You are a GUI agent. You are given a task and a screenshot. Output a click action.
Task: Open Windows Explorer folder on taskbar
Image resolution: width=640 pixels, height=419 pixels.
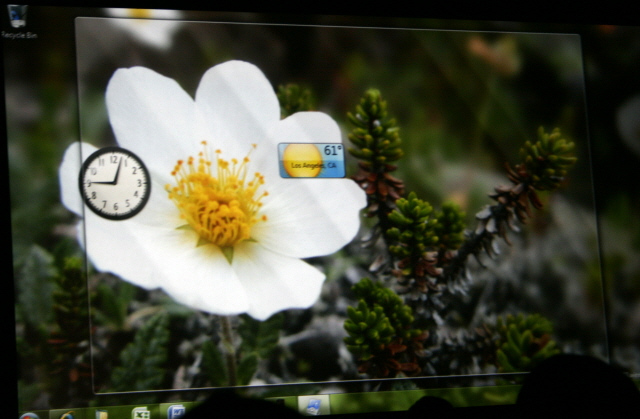point(101,415)
